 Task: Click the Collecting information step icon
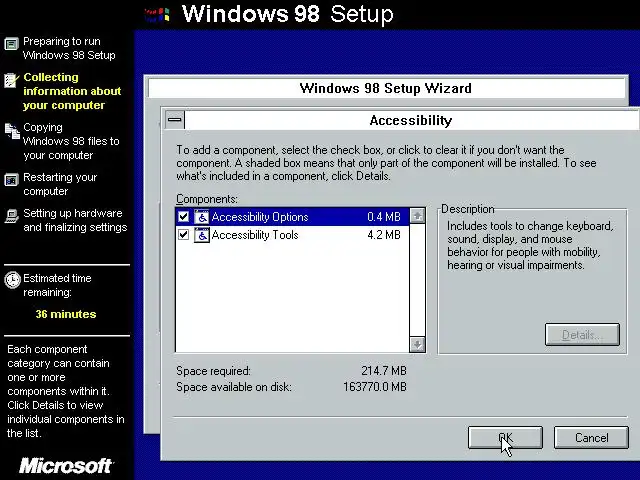pos(11,80)
